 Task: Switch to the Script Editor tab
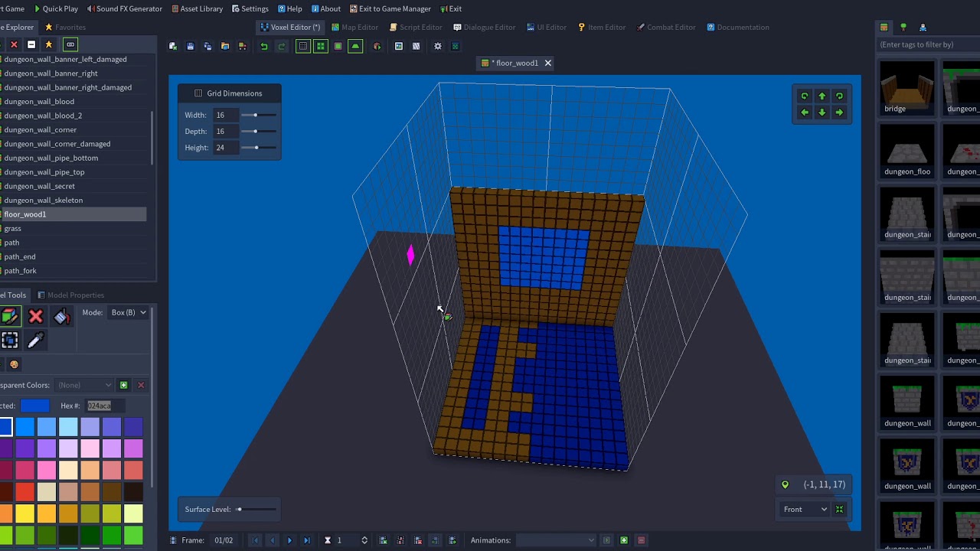(416, 28)
